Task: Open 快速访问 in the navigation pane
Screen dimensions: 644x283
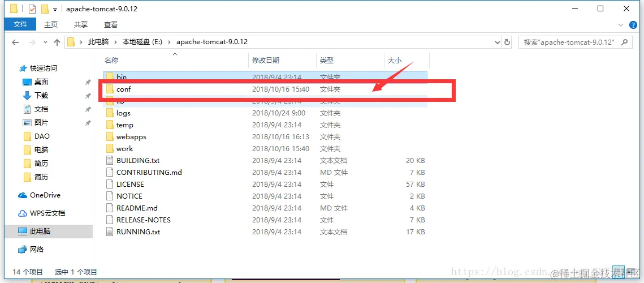Action: click(x=43, y=68)
